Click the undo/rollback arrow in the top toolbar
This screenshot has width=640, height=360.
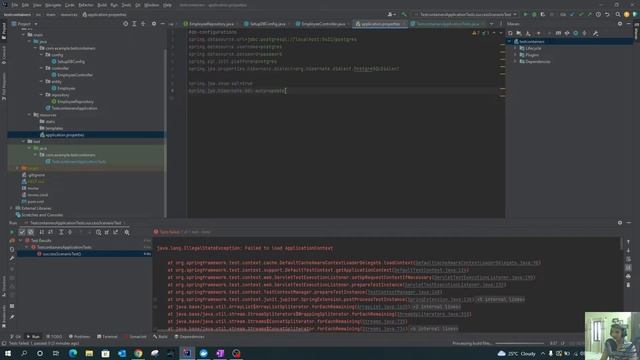[x=607, y=14]
